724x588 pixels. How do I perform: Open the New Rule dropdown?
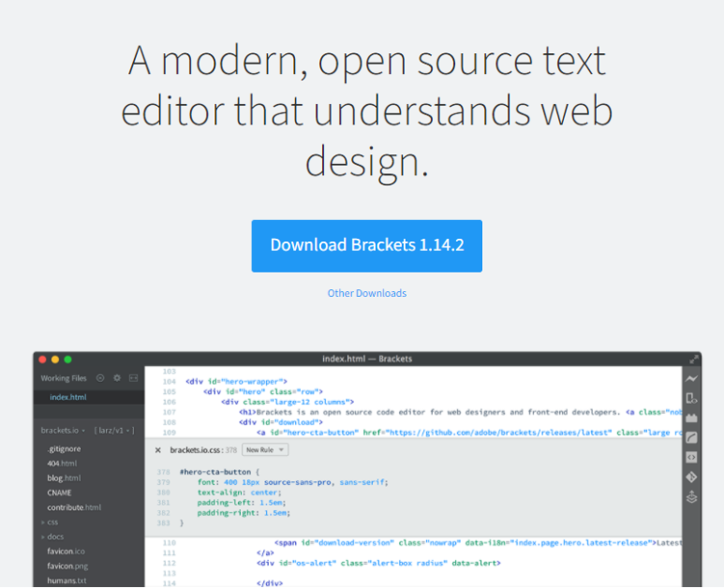pos(265,450)
